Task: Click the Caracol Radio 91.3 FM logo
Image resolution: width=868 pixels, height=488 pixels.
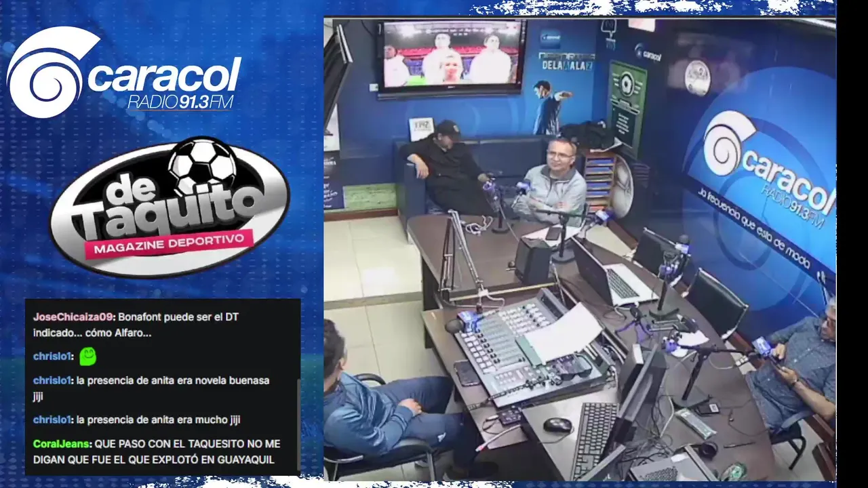Action: (x=124, y=73)
